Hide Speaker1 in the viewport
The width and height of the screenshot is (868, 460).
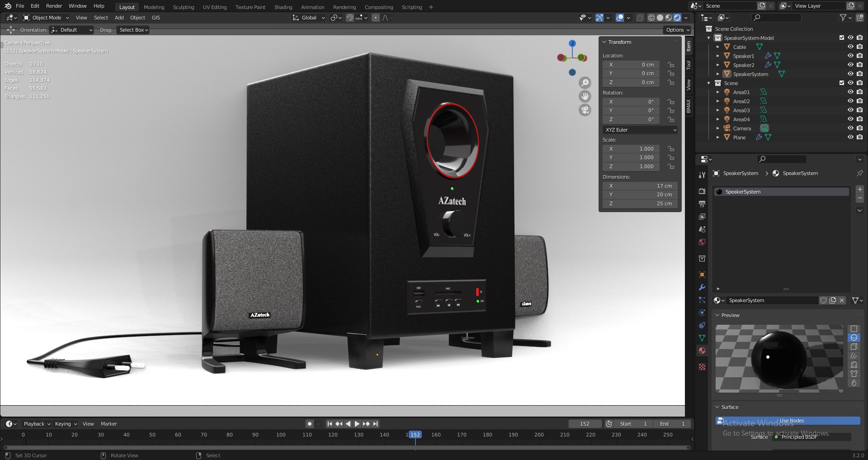pyautogui.click(x=850, y=56)
